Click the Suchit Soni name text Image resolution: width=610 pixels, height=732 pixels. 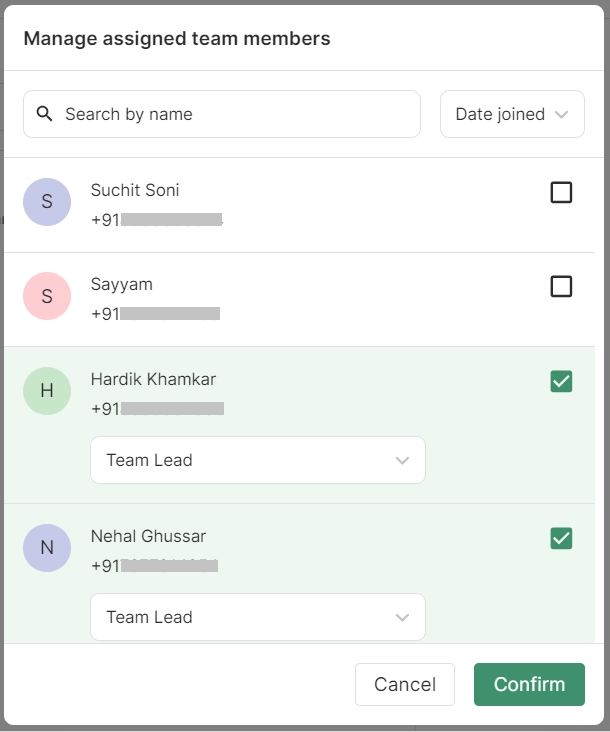(x=135, y=190)
